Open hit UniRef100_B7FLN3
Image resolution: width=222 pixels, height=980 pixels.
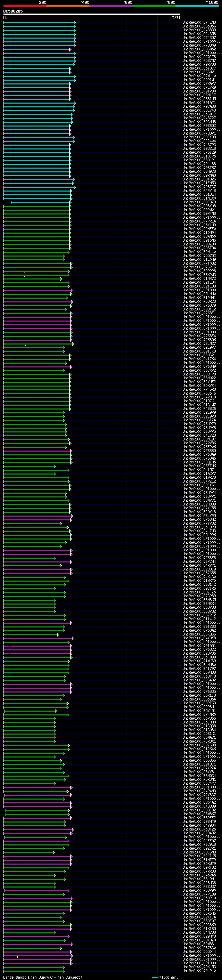click(x=199, y=23)
